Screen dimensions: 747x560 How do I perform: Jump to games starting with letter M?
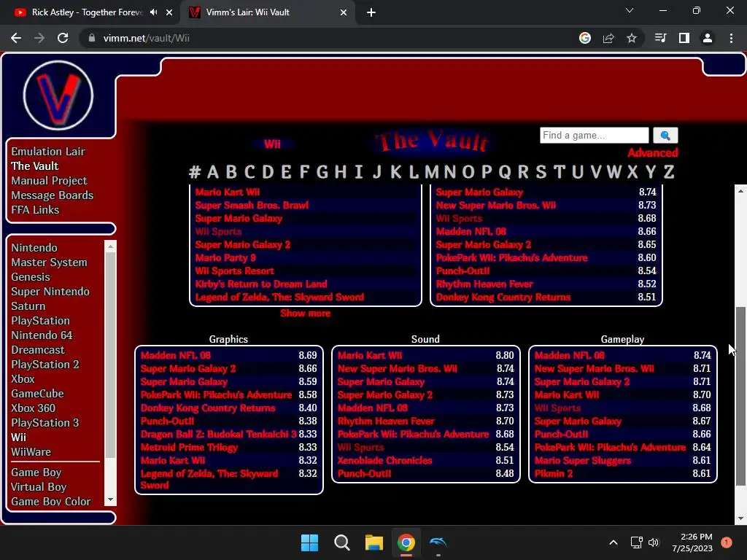[x=432, y=171]
